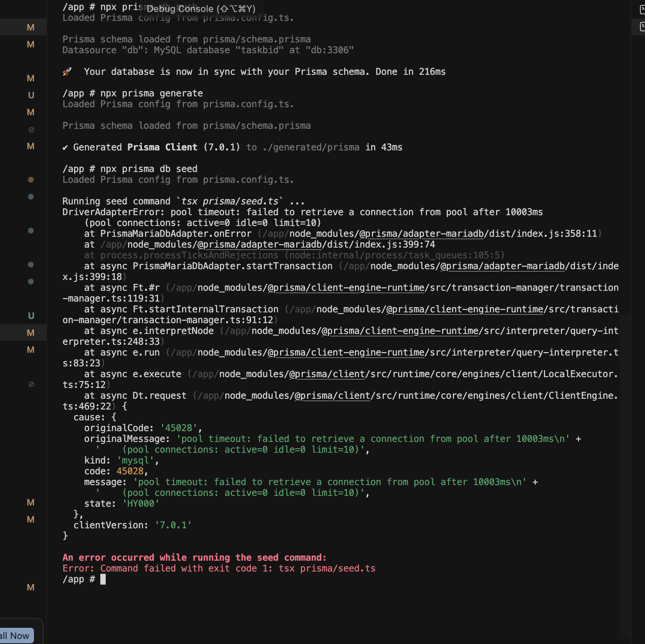Click 'Error: Command failed with exit code 1' line
This screenshot has height=644, width=645.
click(219, 568)
